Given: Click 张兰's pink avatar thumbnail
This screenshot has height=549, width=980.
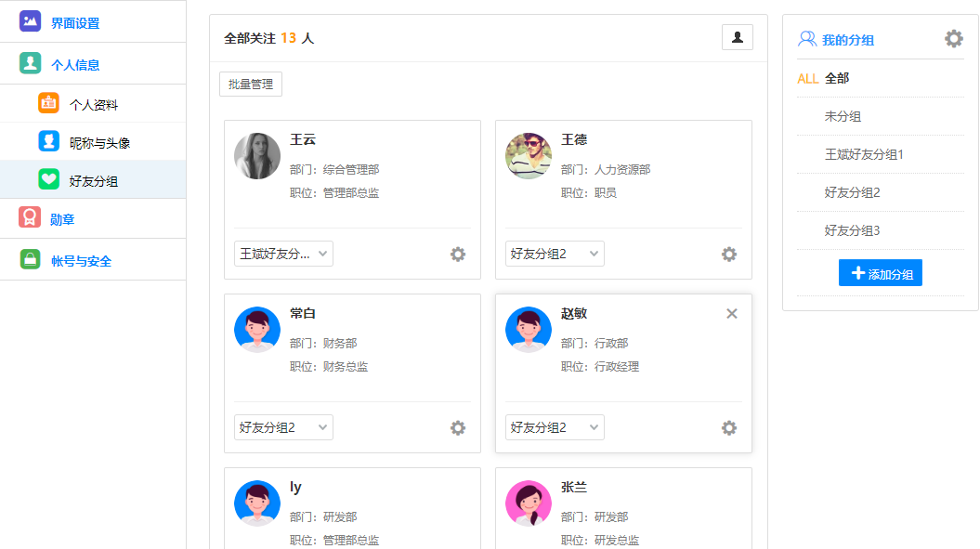Looking at the screenshot, I should pos(529,503).
